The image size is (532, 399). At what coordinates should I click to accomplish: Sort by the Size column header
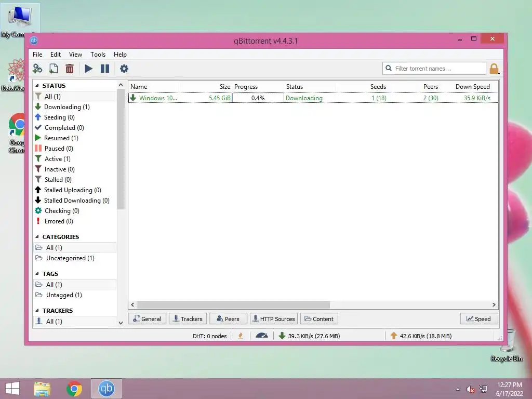[x=206, y=87]
